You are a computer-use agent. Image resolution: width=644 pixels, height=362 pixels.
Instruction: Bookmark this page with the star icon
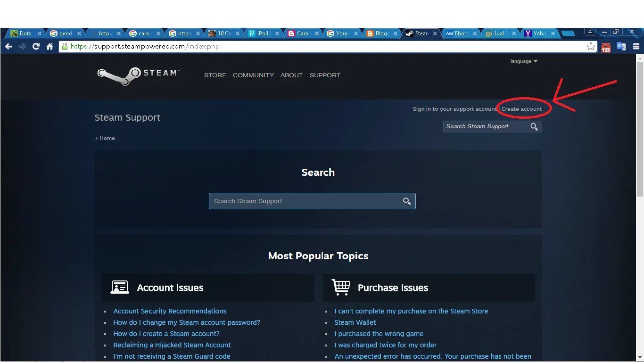coord(591,46)
